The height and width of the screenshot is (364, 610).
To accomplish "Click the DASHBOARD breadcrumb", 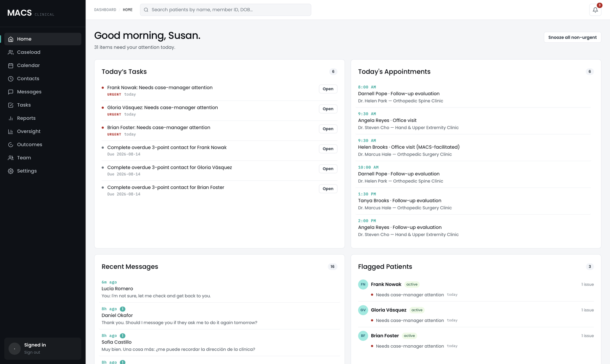I will 105,10.
